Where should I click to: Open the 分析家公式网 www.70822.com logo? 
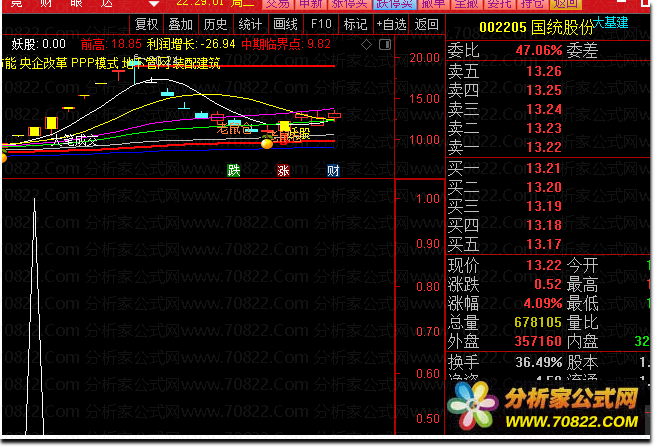click(x=545, y=408)
